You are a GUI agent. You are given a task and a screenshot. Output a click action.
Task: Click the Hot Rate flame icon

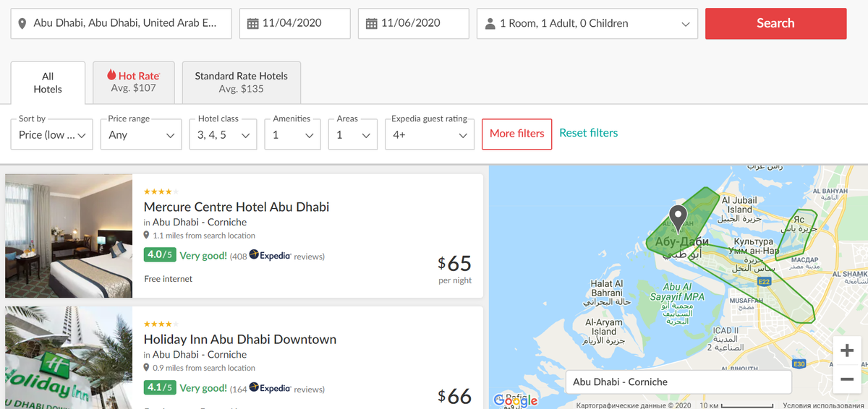click(x=111, y=75)
